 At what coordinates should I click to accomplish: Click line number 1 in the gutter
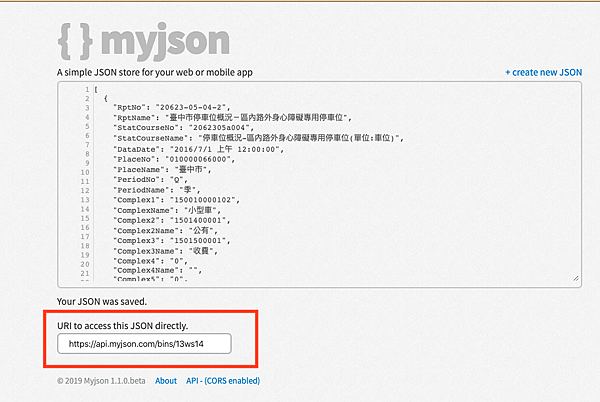(87, 89)
